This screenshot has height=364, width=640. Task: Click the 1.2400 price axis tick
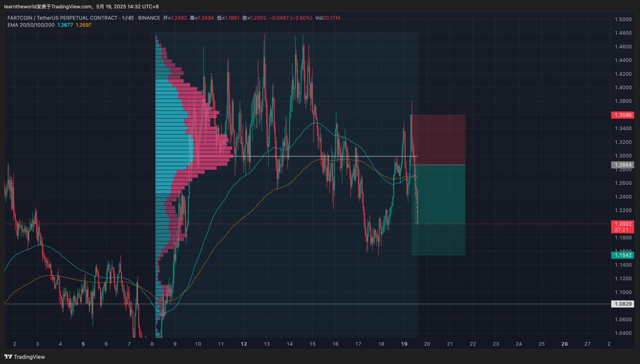[623, 197]
